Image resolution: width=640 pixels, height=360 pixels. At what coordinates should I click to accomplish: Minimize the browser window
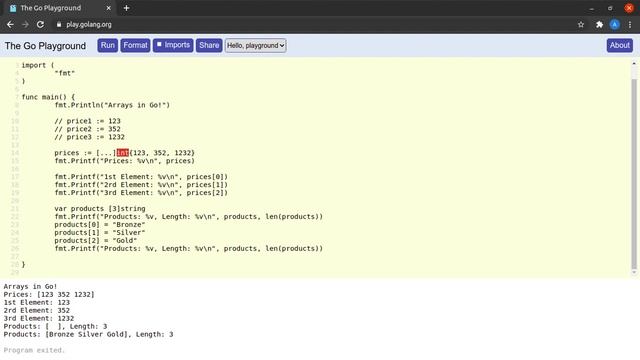point(591,8)
